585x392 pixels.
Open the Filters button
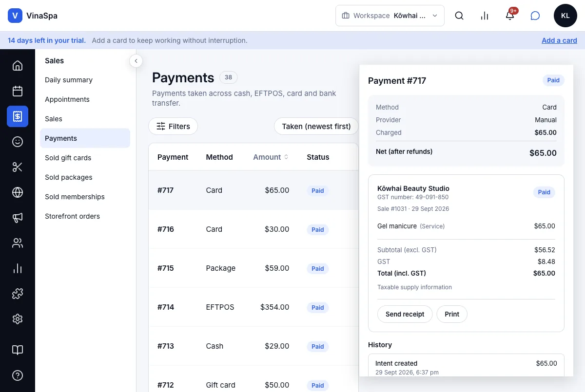(173, 126)
